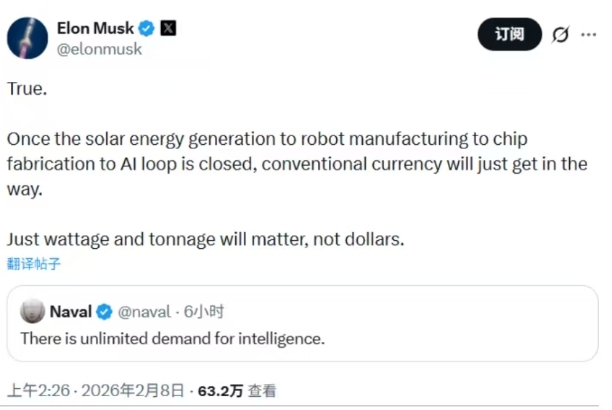Open the three-dot more options menu
Image resolution: width=612 pixels, height=410 pixels.
coord(590,35)
